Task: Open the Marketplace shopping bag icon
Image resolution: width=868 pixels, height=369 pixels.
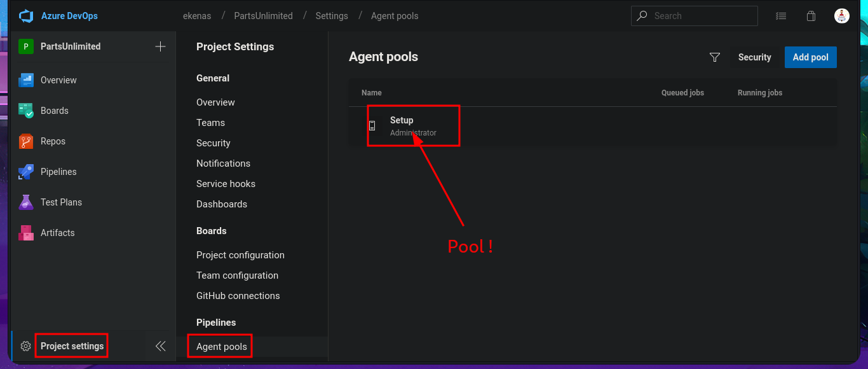Action: (x=811, y=16)
